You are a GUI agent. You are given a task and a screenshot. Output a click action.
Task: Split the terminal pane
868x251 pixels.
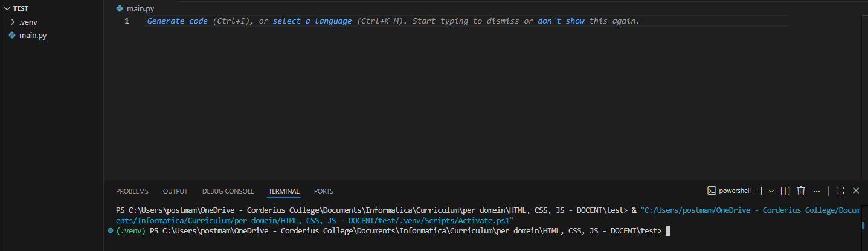click(x=785, y=191)
